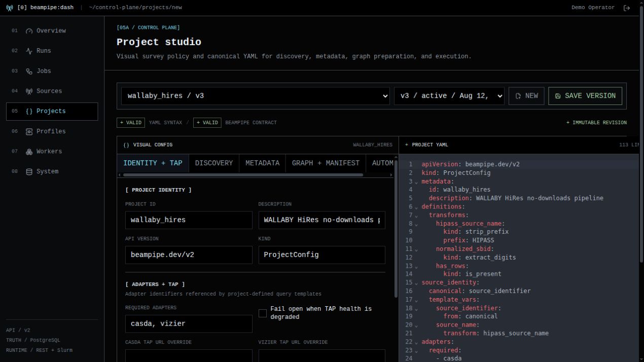644x362 pixels.
Task: Click the SAVE VERSION button
Action: tap(585, 96)
